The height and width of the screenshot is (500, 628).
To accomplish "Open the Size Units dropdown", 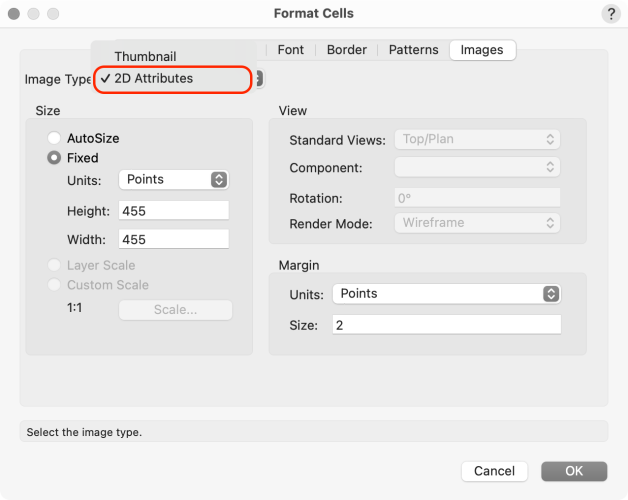I will coord(173,180).
